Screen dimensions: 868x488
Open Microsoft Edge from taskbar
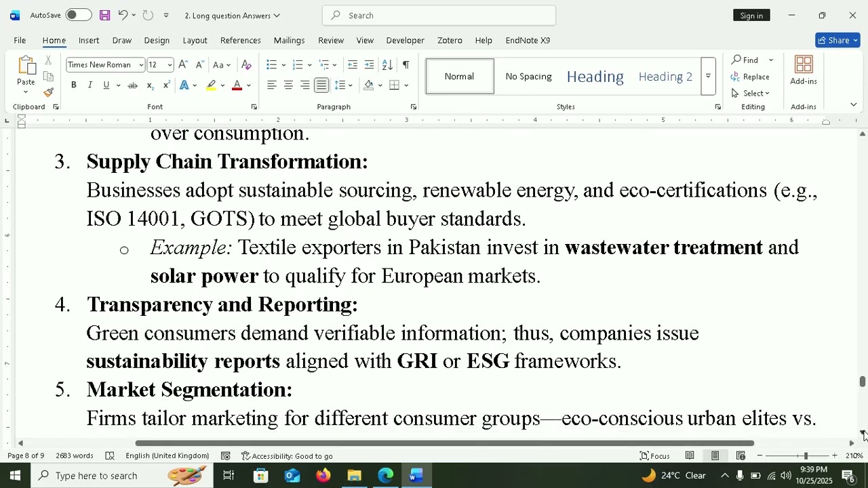[385, 475]
